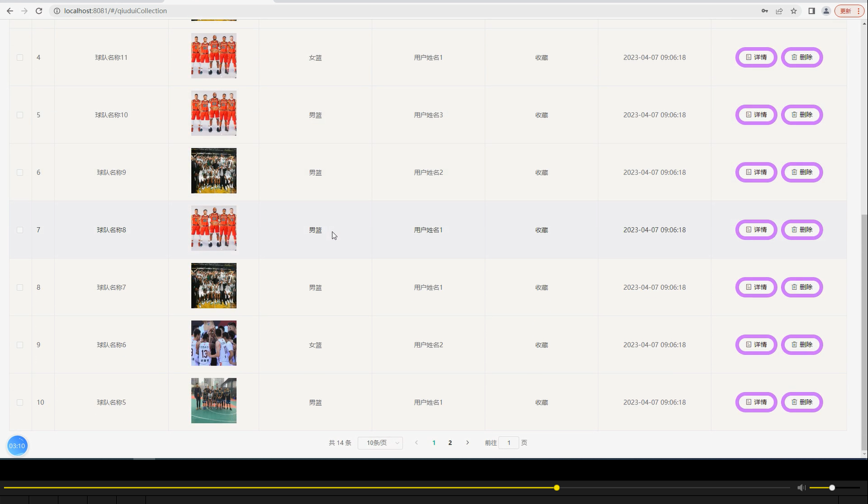This screenshot has width=868, height=504.
Task: Delete the 球队名称6 record
Action: point(802,345)
